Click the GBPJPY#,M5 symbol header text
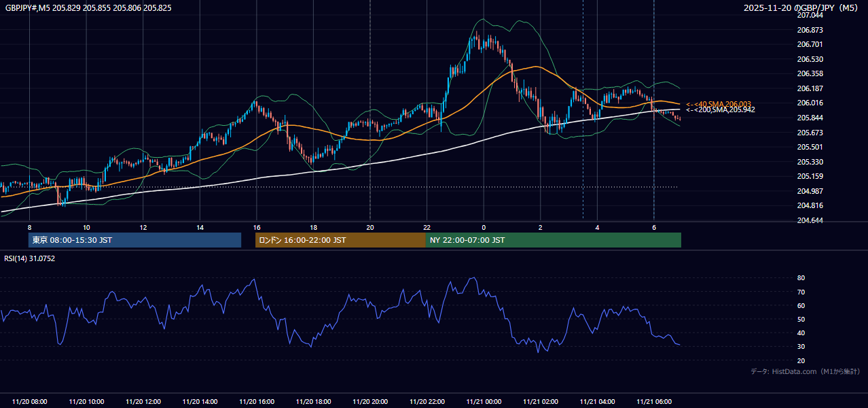Viewport: 868px width, 408px height. [x=88, y=8]
